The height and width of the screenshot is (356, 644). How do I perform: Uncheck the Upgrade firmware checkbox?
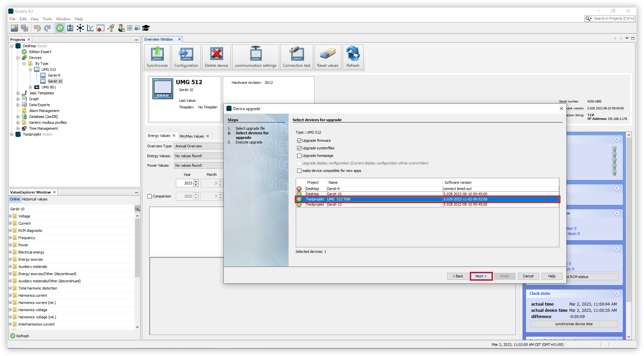299,141
